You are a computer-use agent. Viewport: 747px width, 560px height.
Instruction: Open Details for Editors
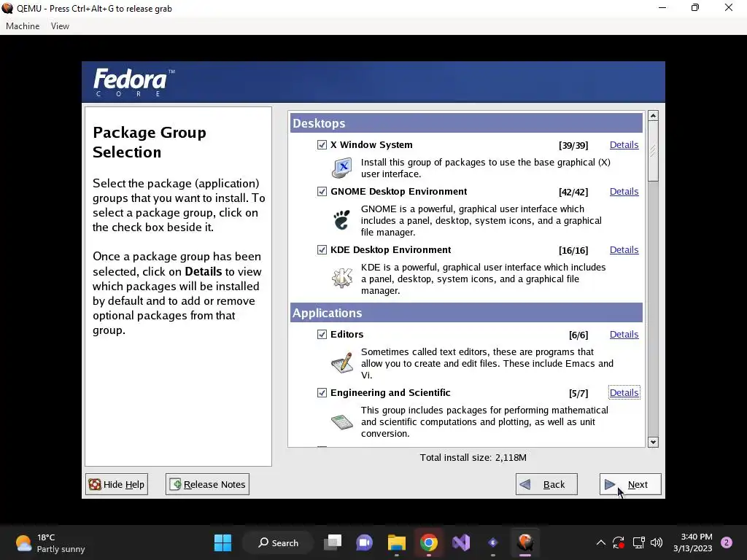point(624,334)
